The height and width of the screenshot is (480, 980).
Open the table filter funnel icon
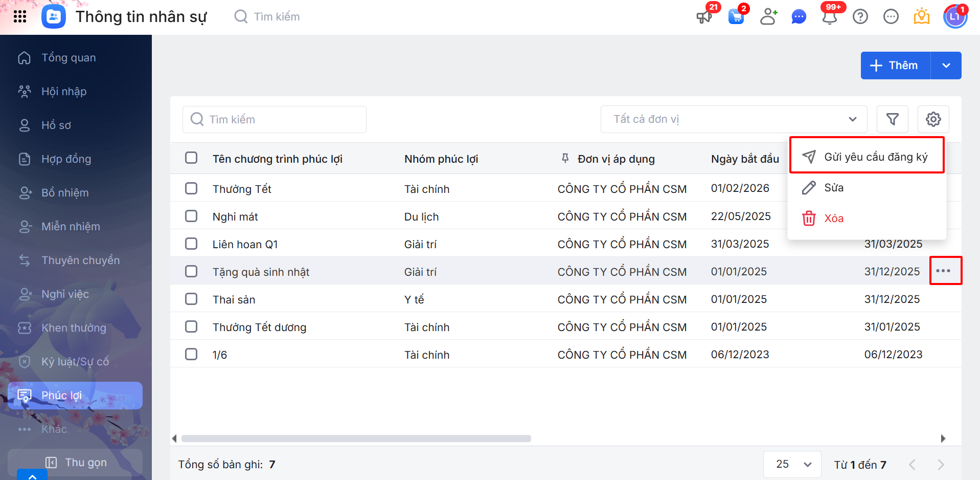[893, 119]
